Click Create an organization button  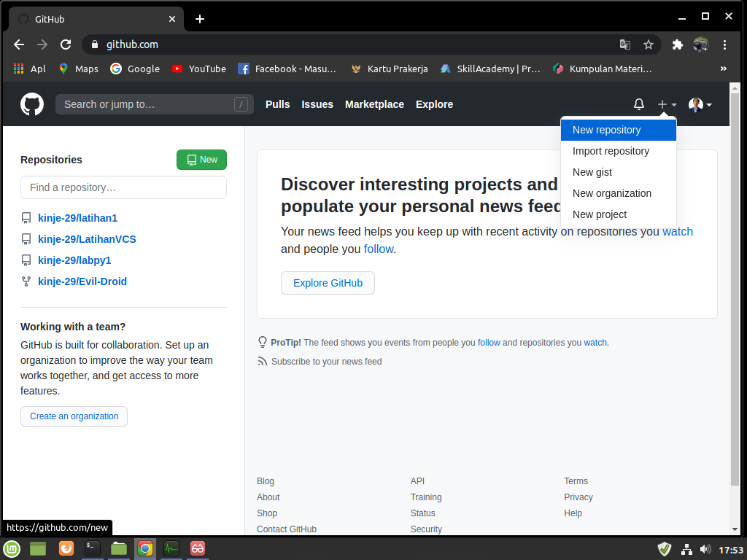[74, 416]
